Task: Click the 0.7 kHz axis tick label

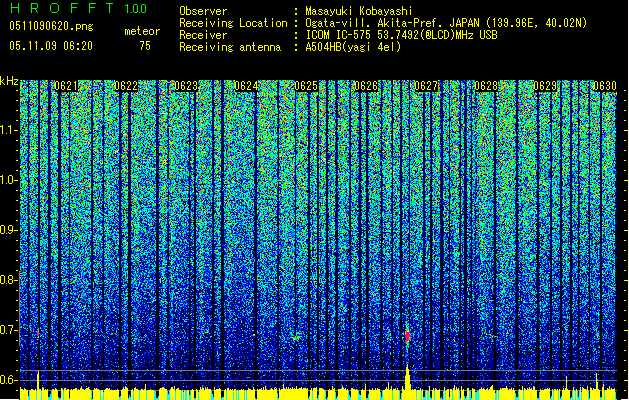Action: pyautogui.click(x=8, y=330)
